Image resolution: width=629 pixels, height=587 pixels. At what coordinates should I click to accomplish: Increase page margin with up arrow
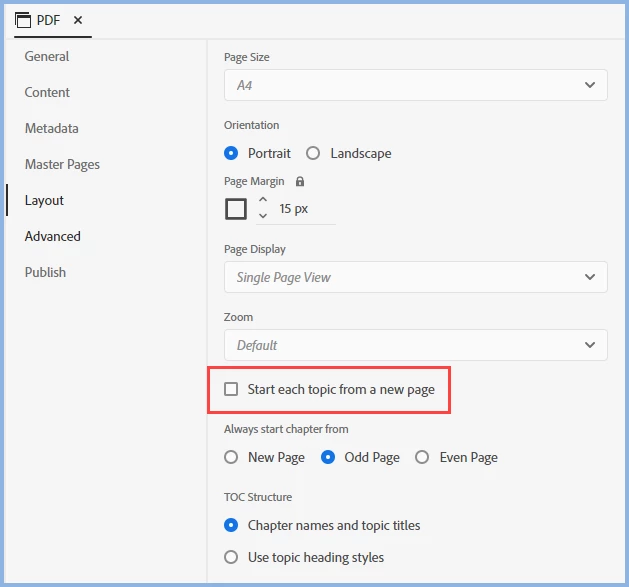pyautogui.click(x=263, y=199)
